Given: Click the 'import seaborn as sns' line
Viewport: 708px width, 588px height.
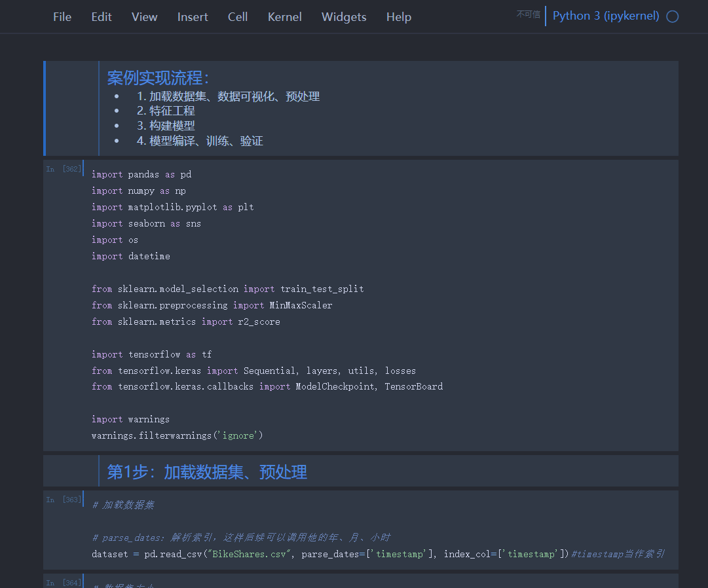Looking at the screenshot, I should (146, 223).
